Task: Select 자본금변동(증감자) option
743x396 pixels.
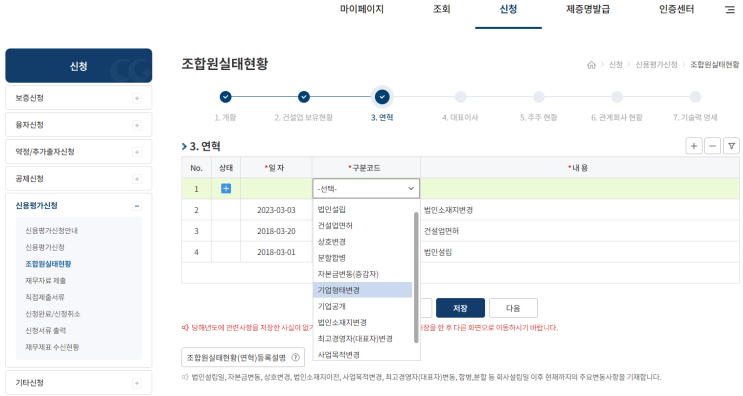Action: (362, 274)
